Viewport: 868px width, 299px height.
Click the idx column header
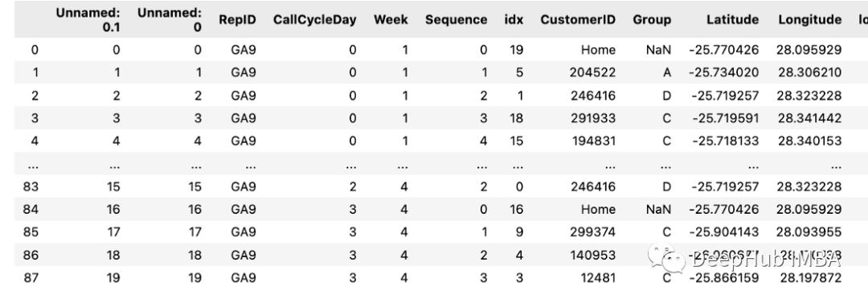tap(514, 20)
